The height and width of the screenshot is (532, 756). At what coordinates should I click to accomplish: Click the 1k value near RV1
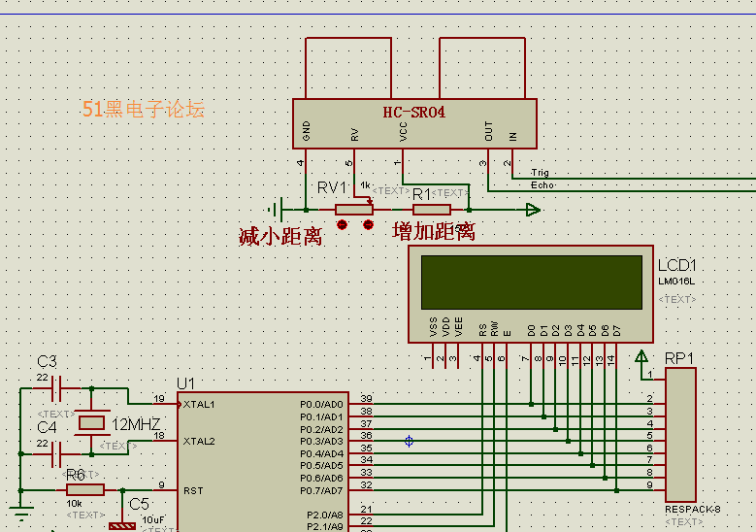(x=365, y=185)
